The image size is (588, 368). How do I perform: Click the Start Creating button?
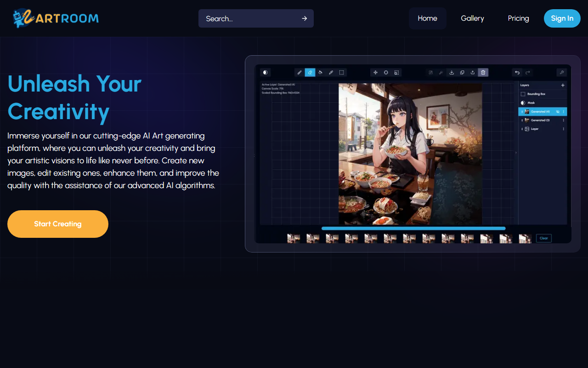58,224
